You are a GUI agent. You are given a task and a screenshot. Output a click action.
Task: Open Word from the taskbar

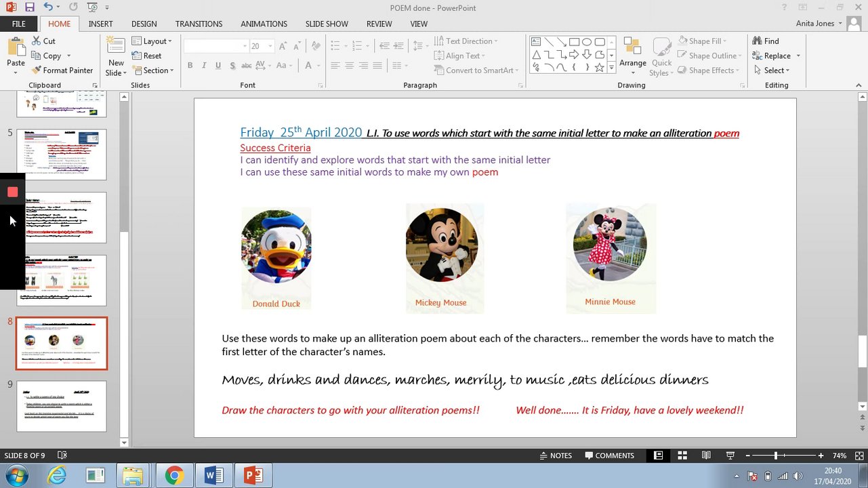213,476
